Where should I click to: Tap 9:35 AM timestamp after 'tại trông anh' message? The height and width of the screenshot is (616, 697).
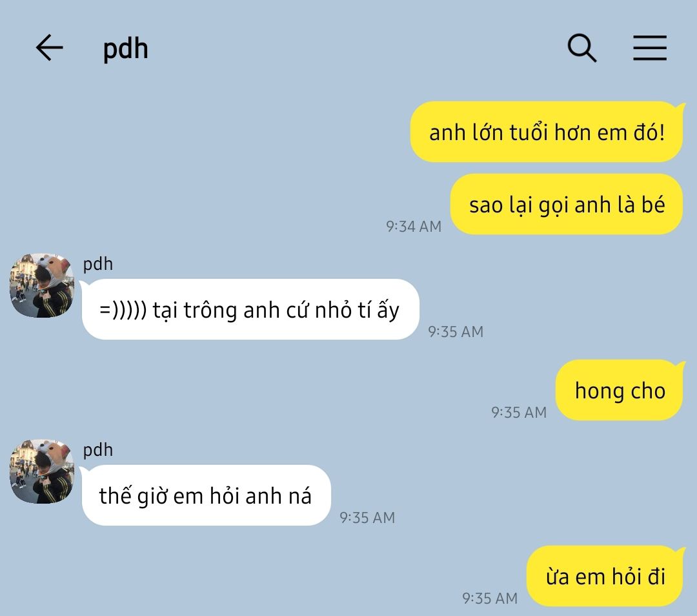[456, 332]
